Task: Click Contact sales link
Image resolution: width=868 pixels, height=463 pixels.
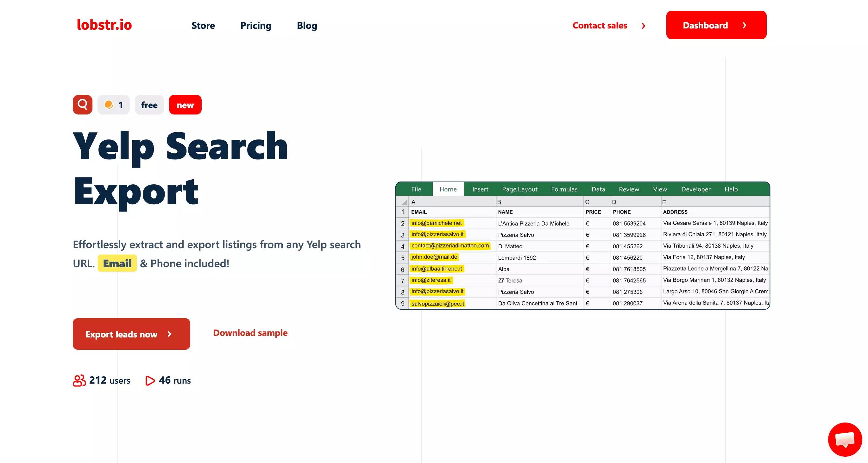Action: click(600, 26)
